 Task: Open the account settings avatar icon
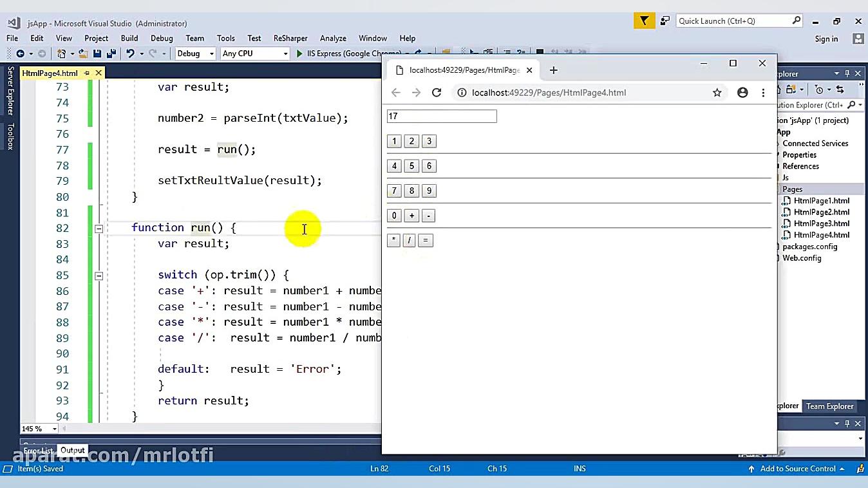pos(858,39)
